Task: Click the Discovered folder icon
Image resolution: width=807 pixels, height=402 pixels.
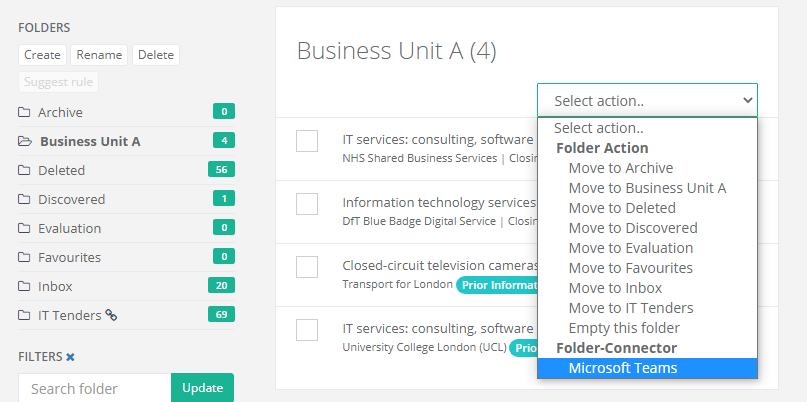Action: [x=24, y=199]
